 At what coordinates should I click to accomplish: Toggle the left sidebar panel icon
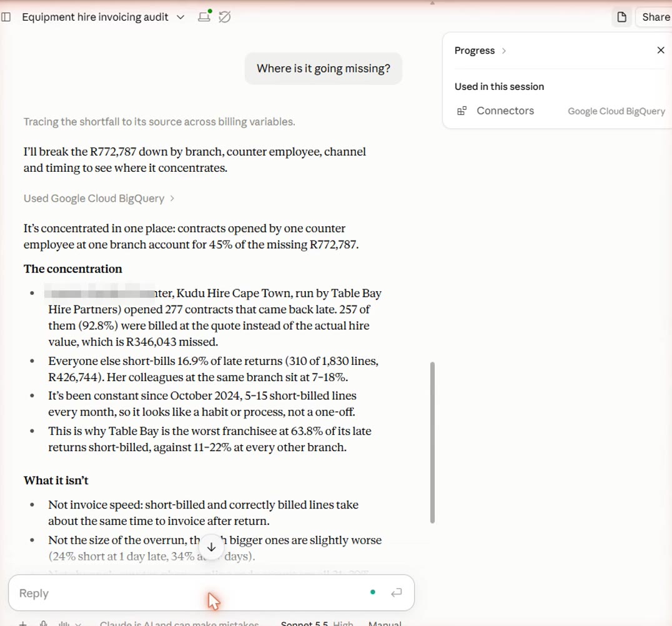(x=6, y=17)
